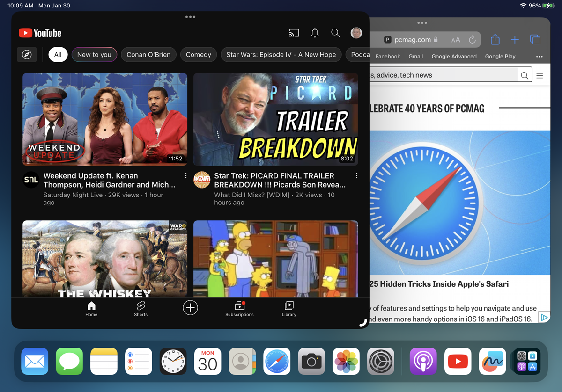The image size is (562, 392).
Task: Open options for Weekend Update video
Action: (x=186, y=176)
